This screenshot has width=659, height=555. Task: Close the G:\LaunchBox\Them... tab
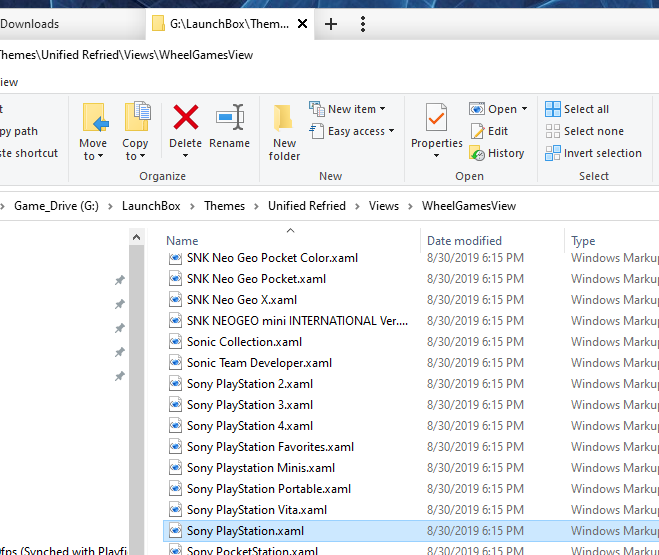(302, 24)
